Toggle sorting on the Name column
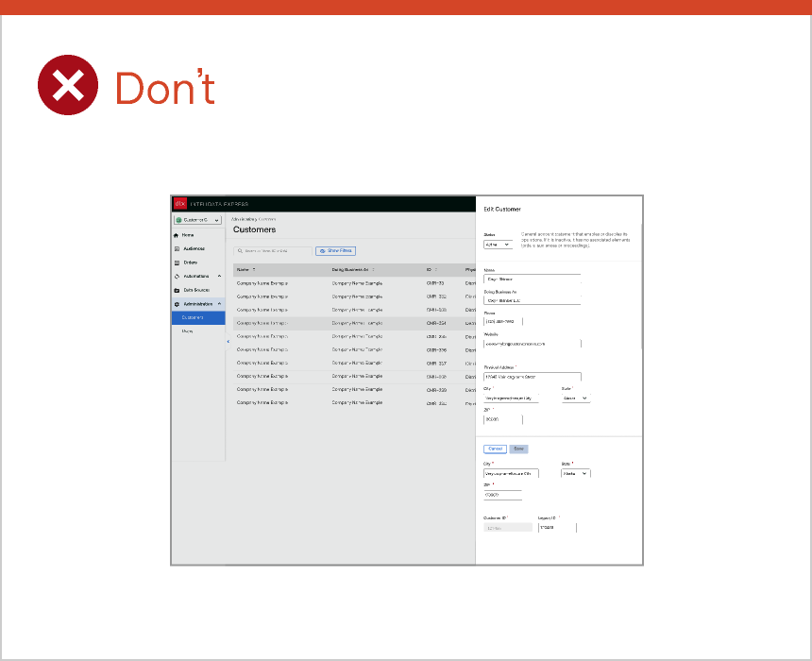Image resolution: width=812 pixels, height=661 pixels. pyautogui.click(x=252, y=269)
